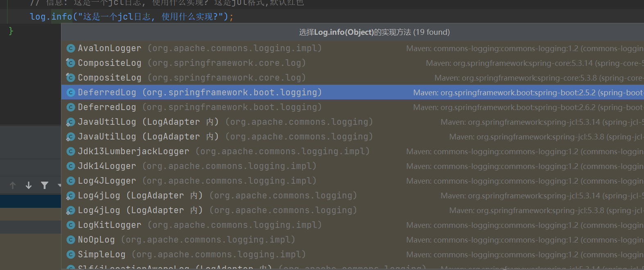The height and width of the screenshot is (270, 644).
Task: Select LogKitLogger implementation name
Action: click(x=110, y=225)
